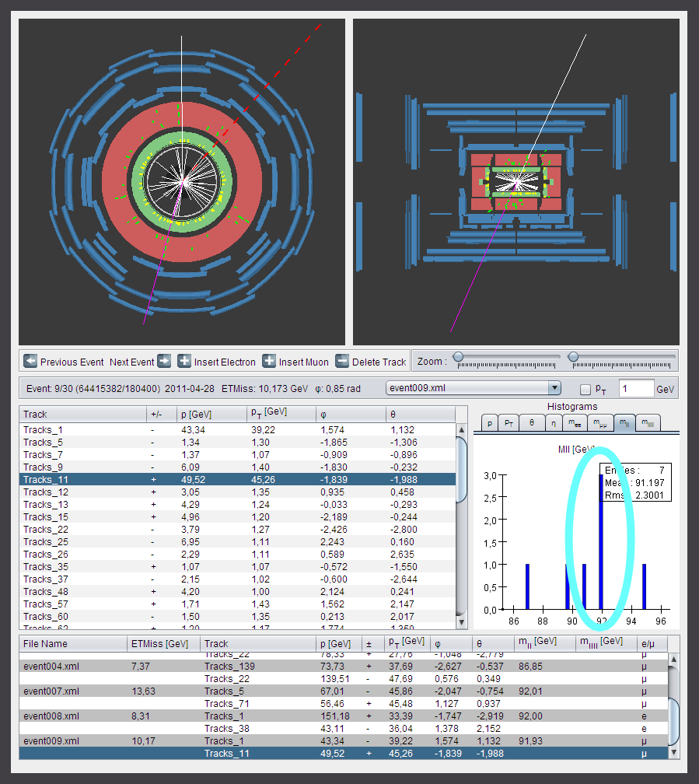Show the m_μμ histogram tab
The image size is (699, 784).
[x=600, y=423]
